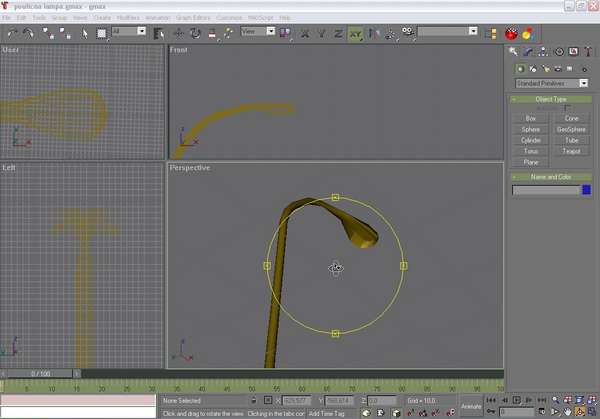Click the Helpers category icon

[x=570, y=68]
